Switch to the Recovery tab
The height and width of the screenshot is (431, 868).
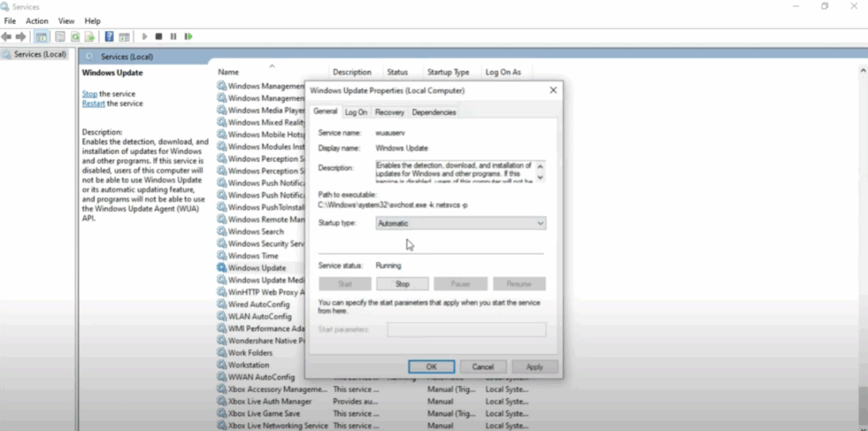pyautogui.click(x=390, y=113)
